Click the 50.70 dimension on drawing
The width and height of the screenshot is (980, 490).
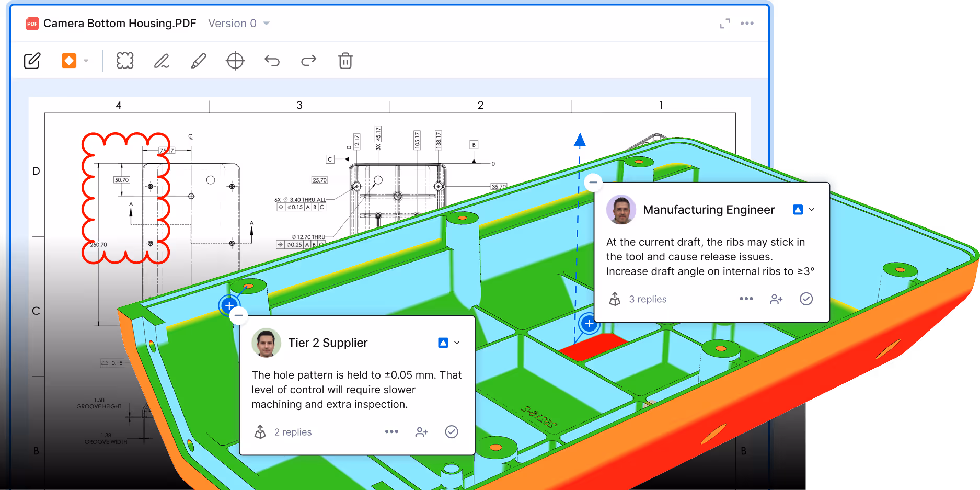(x=122, y=180)
